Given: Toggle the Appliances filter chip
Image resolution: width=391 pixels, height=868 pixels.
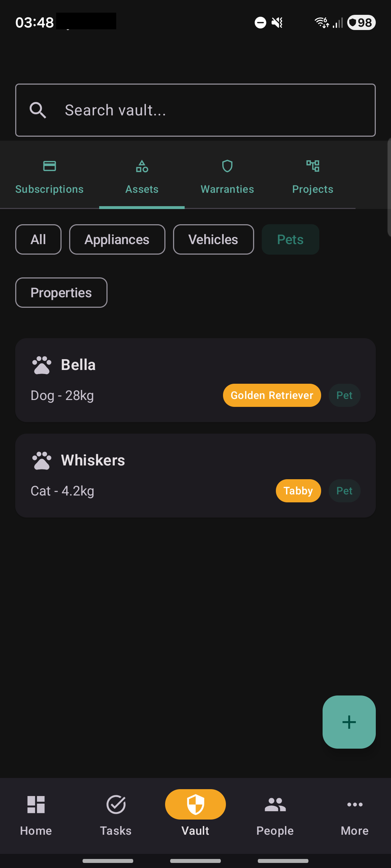Looking at the screenshot, I should [x=117, y=239].
